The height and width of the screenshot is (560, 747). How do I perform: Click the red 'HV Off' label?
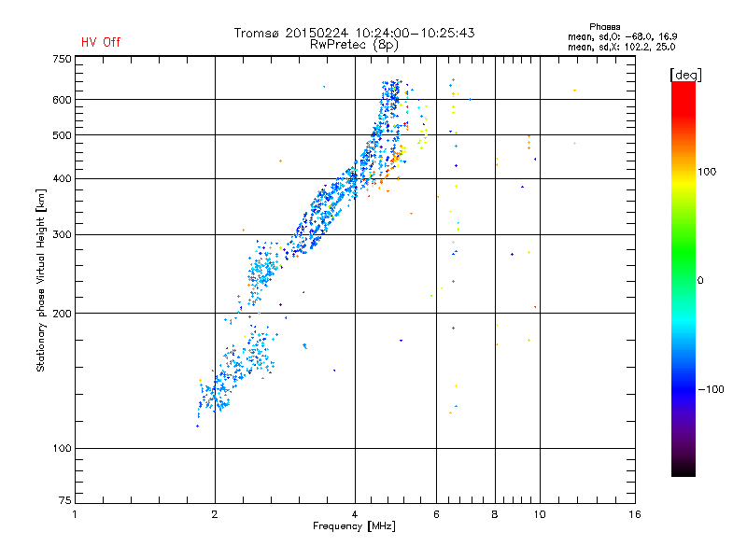(101, 42)
